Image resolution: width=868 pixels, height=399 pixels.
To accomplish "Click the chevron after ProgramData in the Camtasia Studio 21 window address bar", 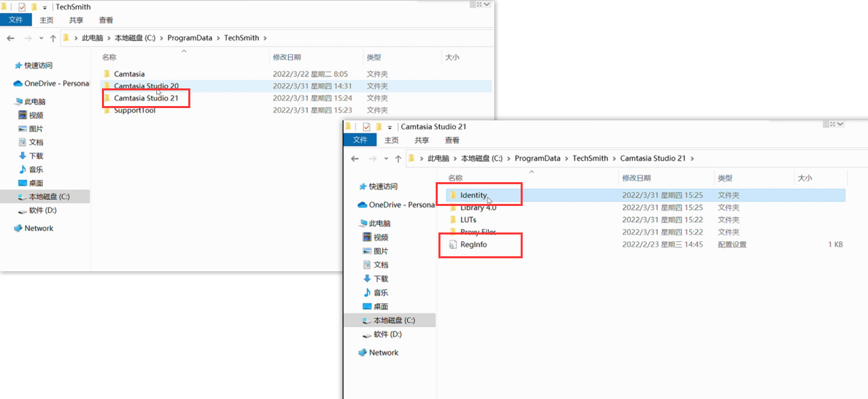I will tap(566, 158).
